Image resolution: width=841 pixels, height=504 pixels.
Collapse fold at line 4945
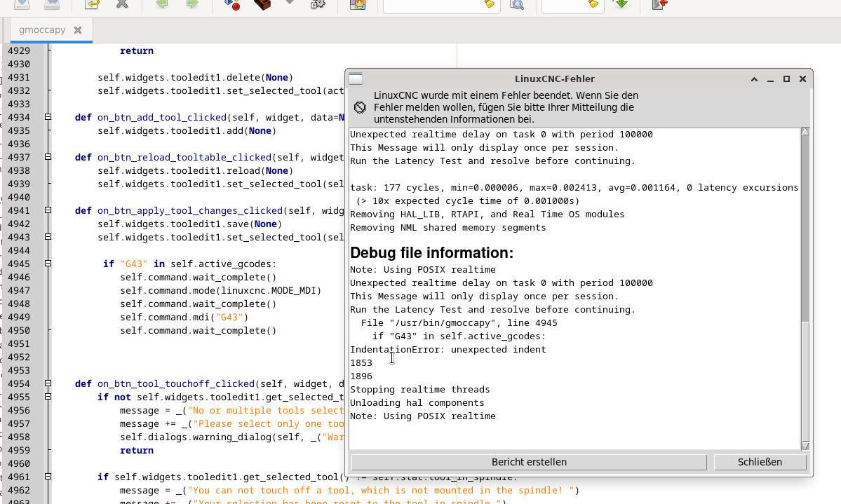pos(48,264)
